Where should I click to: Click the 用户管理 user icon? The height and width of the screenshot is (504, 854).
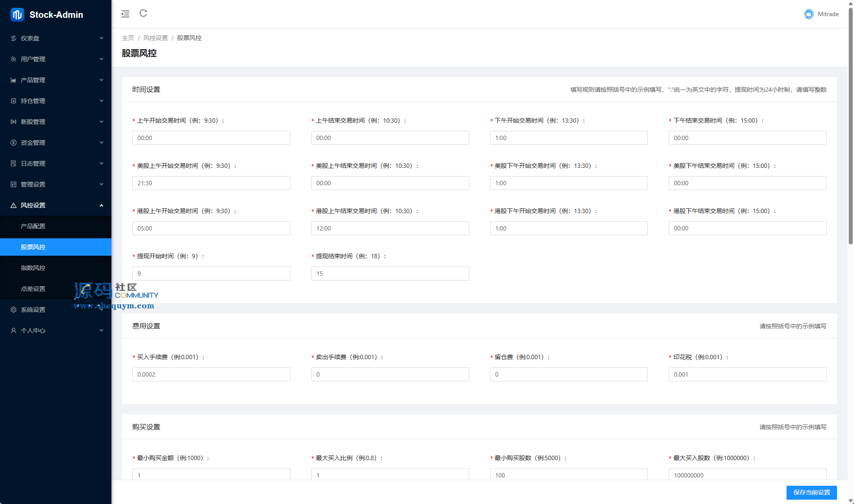click(13, 59)
